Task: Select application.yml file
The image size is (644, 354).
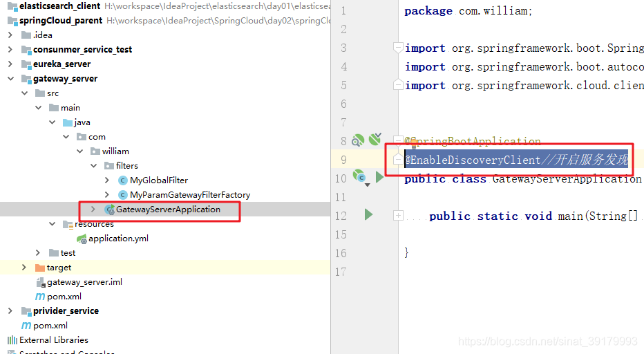Action: [119, 239]
